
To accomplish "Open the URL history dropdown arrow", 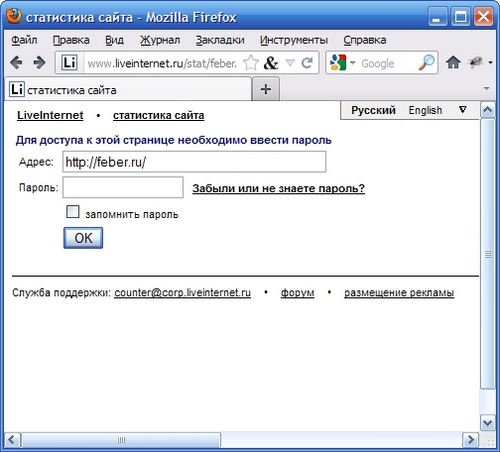I will click(290, 63).
